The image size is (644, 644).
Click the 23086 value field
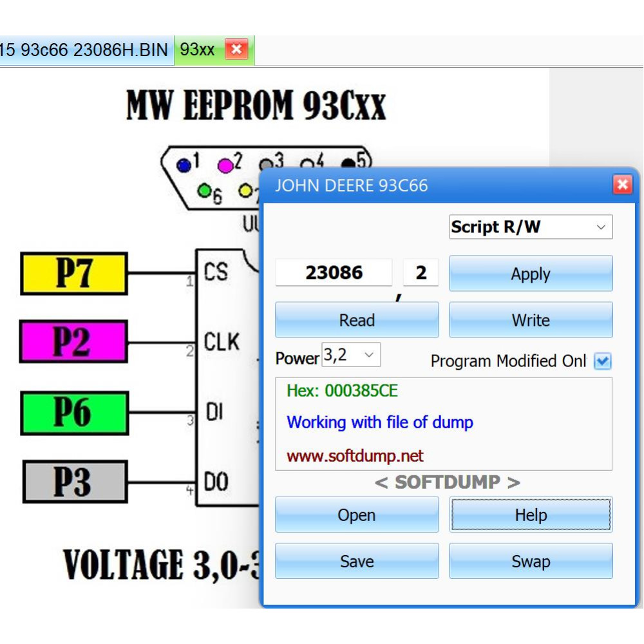334,272
